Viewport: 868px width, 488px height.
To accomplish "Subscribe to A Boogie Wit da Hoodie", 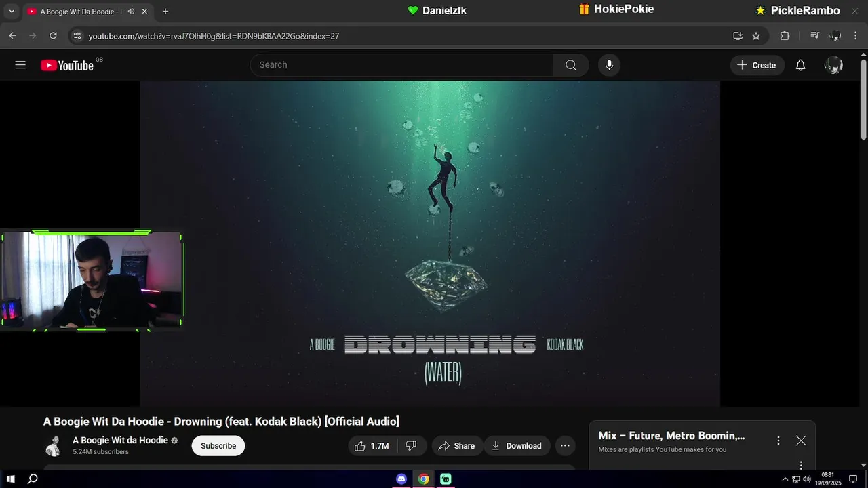I will pyautogui.click(x=218, y=446).
